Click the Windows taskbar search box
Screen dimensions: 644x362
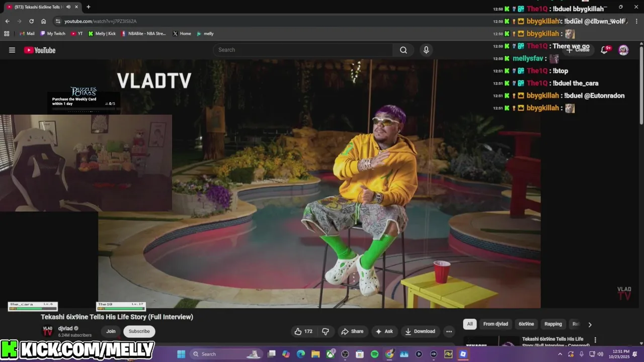[x=225, y=354]
